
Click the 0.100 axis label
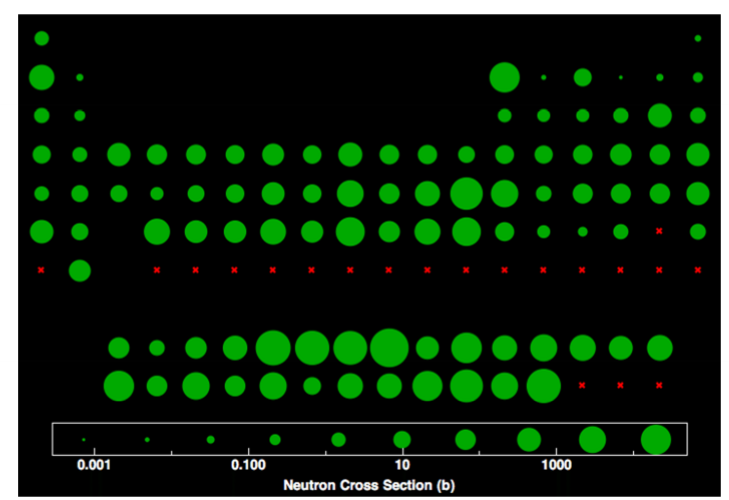[248, 465]
